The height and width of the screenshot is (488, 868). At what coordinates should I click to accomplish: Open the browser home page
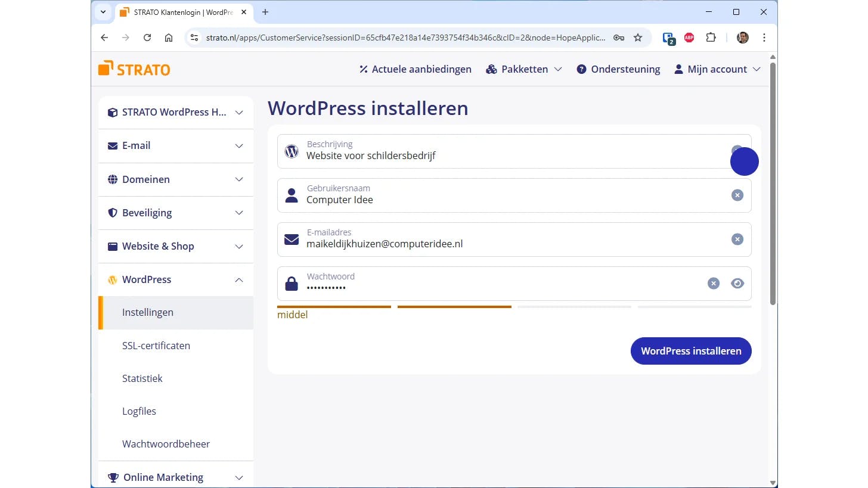click(169, 38)
